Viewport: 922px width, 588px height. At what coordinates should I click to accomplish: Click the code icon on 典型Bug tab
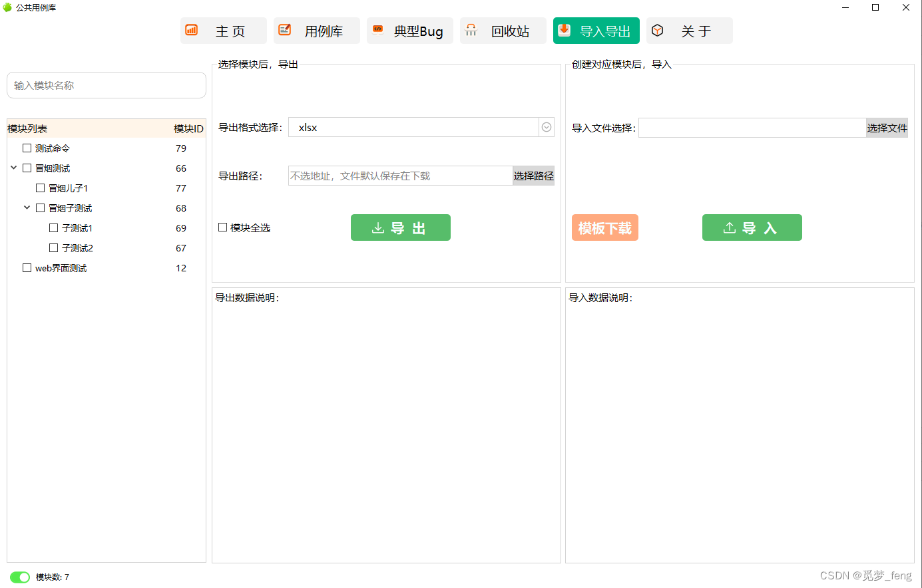pos(378,29)
